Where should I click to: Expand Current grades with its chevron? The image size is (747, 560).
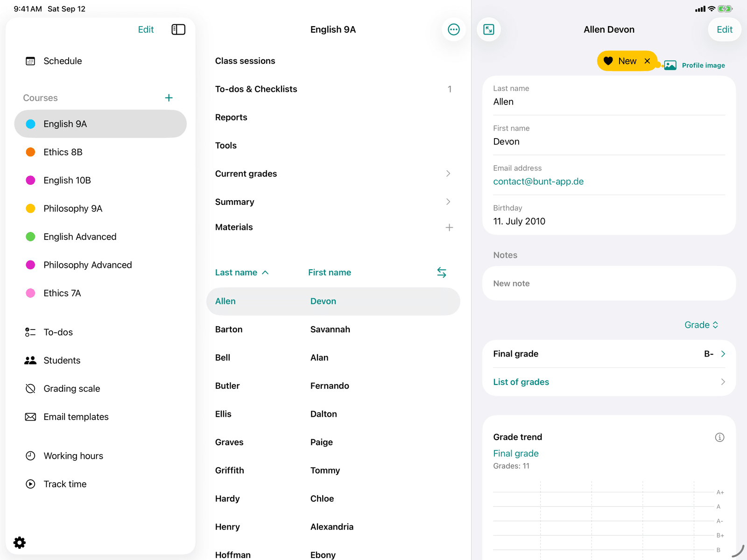[448, 174]
